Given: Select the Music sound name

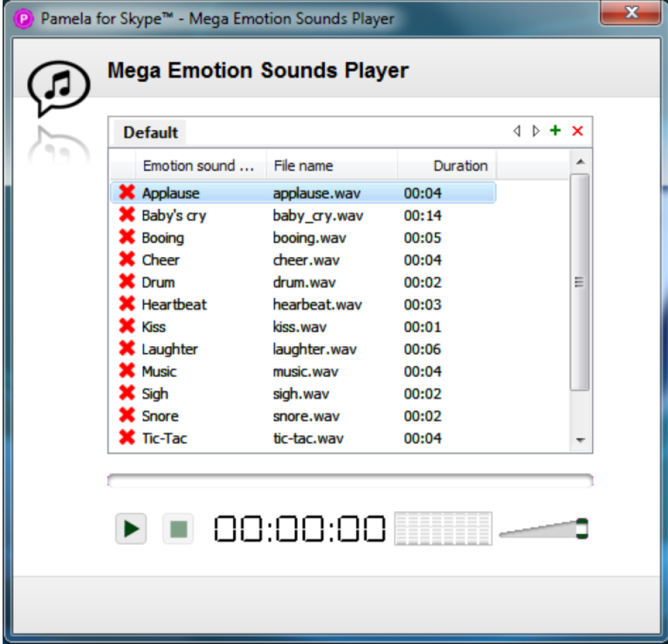Looking at the screenshot, I should tap(159, 371).
